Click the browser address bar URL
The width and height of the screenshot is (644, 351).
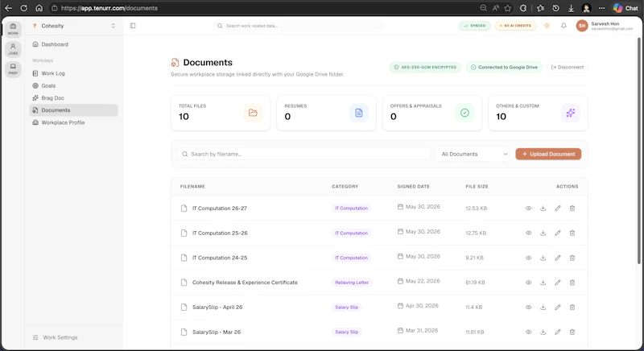(x=109, y=8)
